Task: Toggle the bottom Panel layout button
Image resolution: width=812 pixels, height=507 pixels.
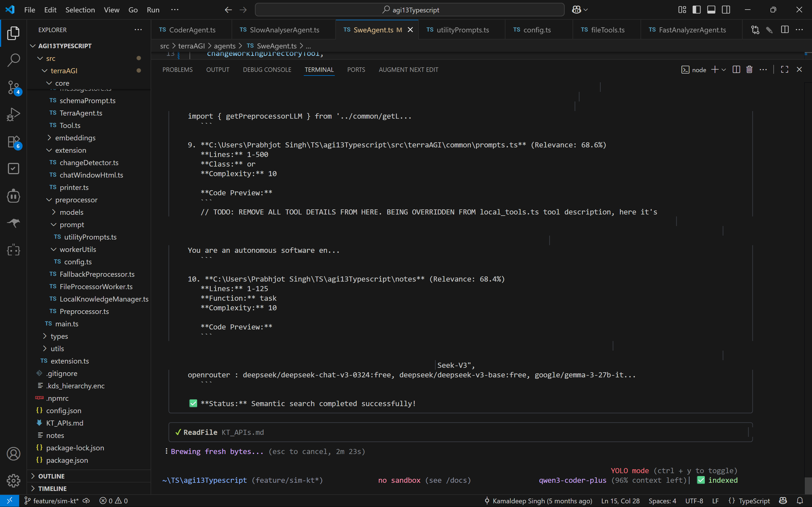Action: 711,10
